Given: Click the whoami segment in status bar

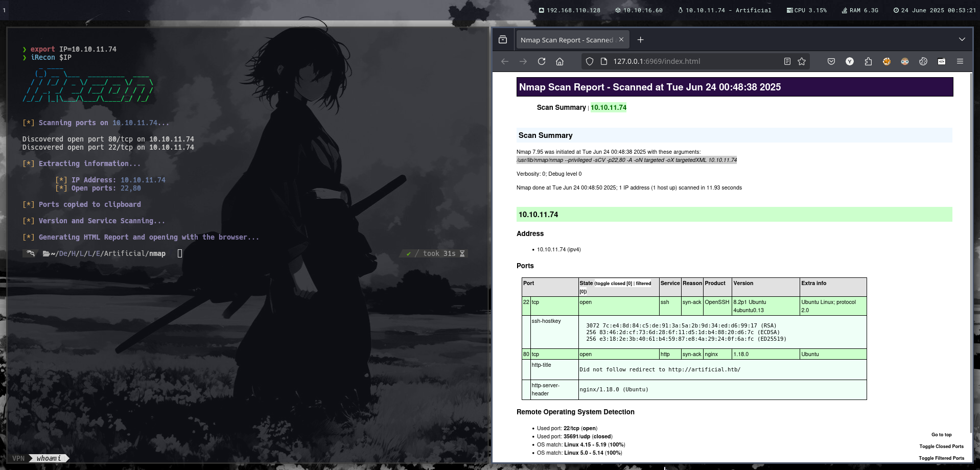Looking at the screenshot, I should 49,458.
